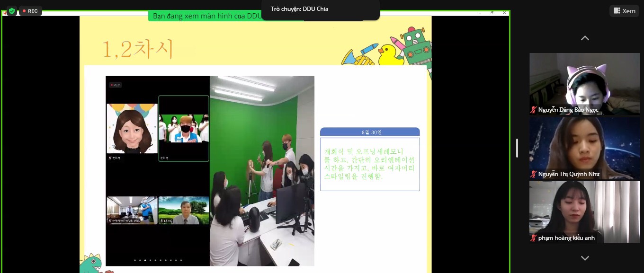Screen dimensions: 644x273
Task: Select Nguyễn Thị Quỳnh Như's video tile
Action: coord(584,148)
